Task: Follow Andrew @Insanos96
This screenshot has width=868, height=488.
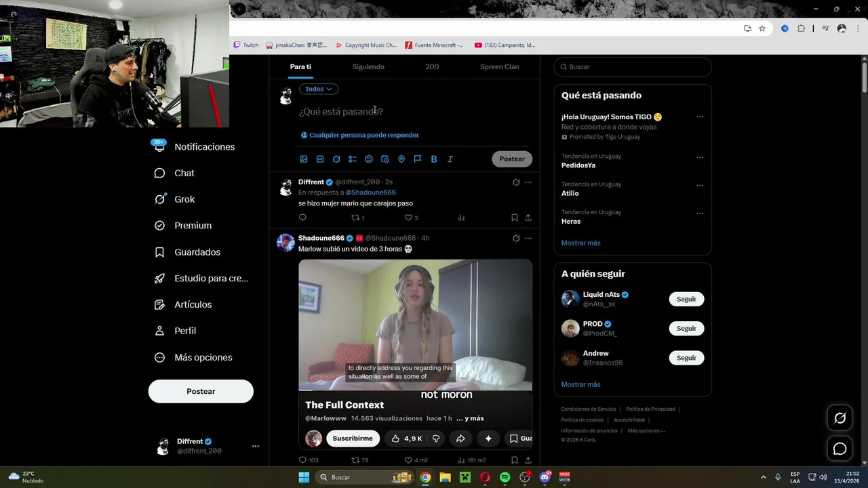Action: point(686,357)
